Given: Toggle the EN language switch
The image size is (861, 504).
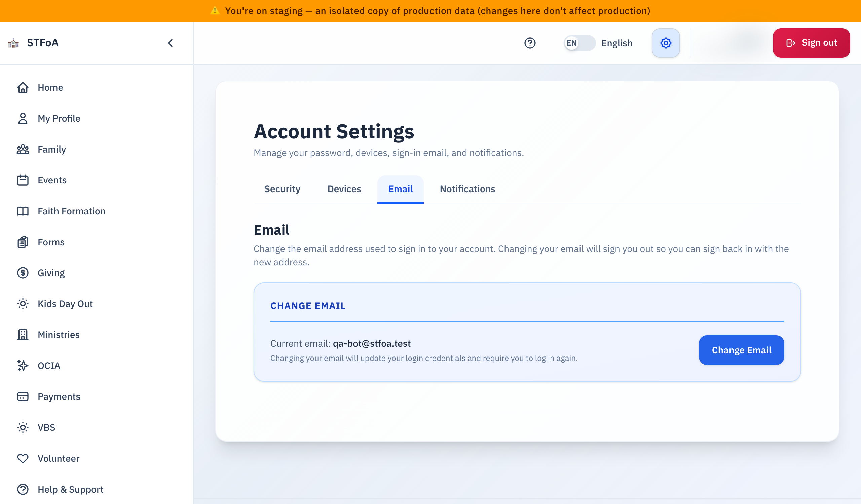Looking at the screenshot, I should [x=579, y=43].
